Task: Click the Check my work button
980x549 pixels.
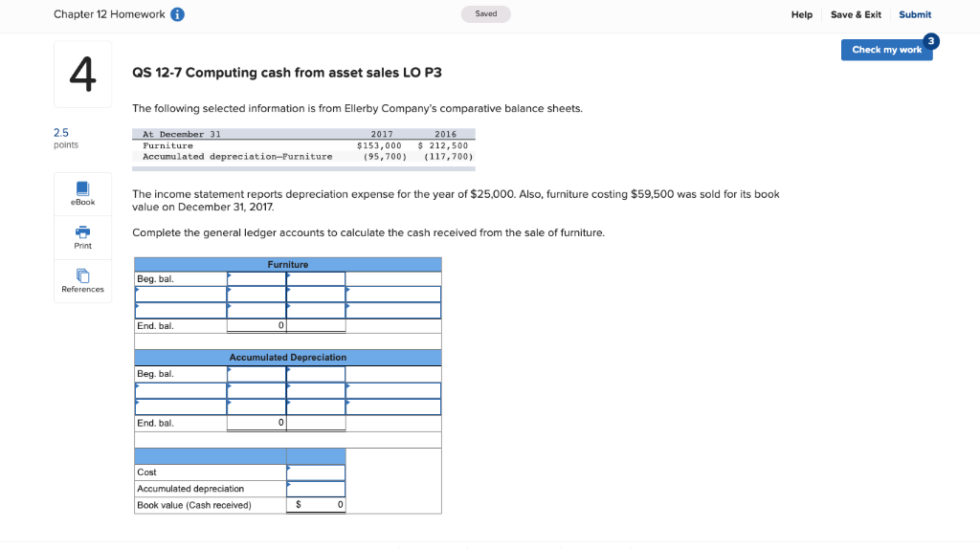Action: pyautogui.click(x=886, y=50)
